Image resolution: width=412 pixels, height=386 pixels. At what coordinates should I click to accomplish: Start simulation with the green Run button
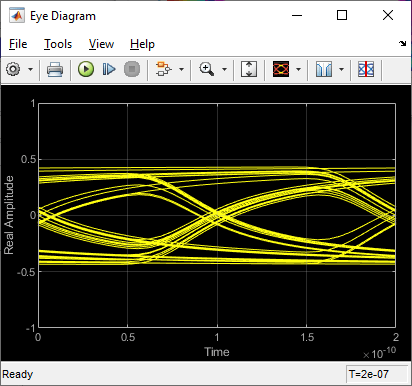tap(86, 69)
